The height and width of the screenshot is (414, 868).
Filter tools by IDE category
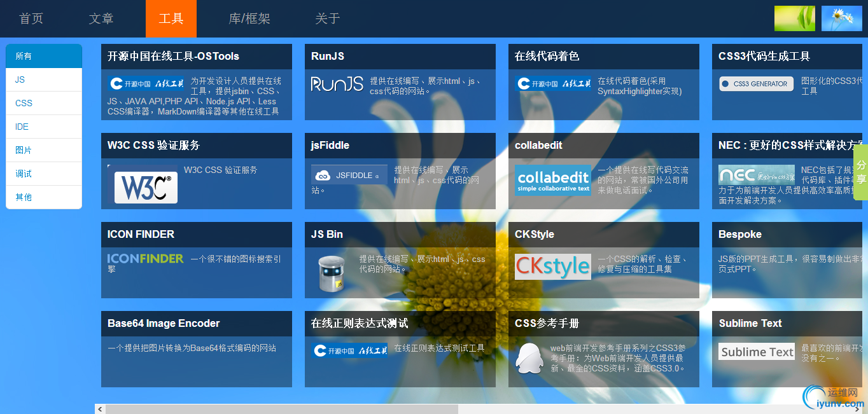click(x=44, y=127)
